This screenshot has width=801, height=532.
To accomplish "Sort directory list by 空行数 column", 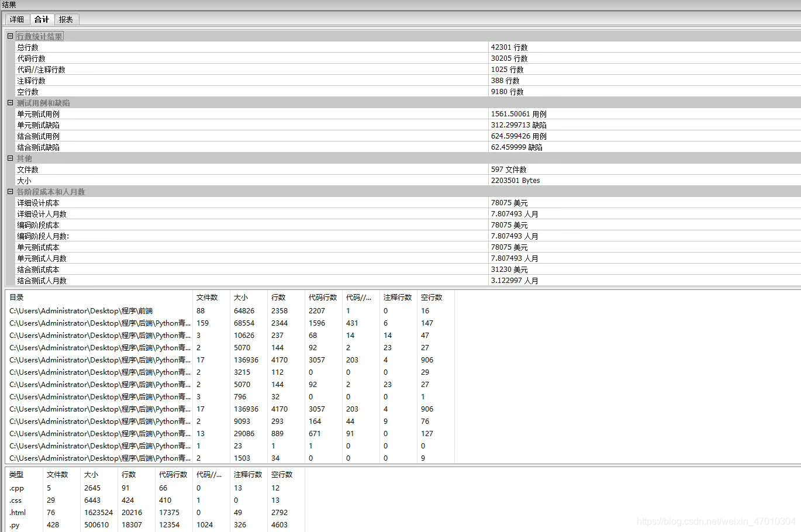I will pos(436,297).
